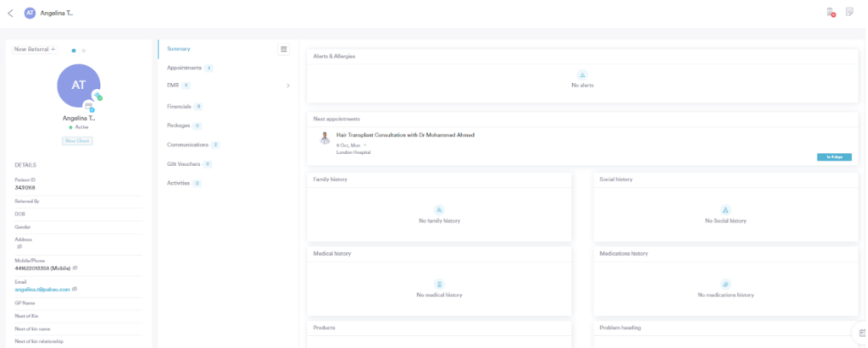Expand the EMR section chevron

287,86
